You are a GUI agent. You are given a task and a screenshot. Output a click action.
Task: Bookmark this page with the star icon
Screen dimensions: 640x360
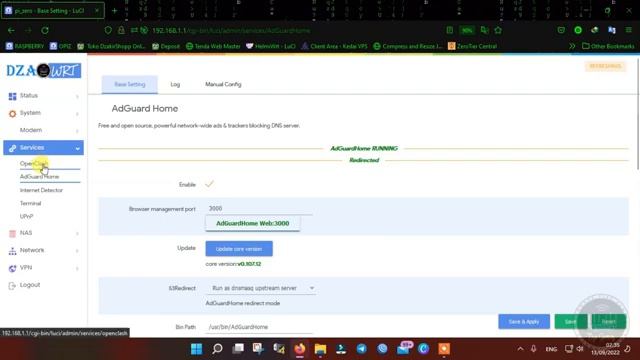click(x=498, y=30)
